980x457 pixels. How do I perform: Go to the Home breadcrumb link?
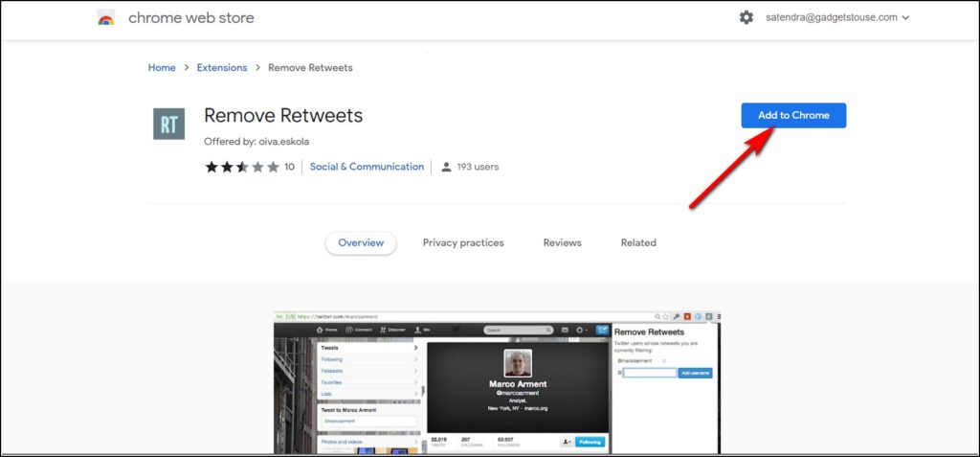click(162, 68)
